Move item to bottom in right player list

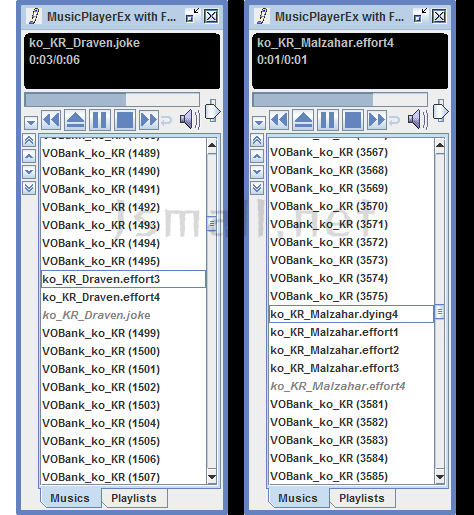click(x=257, y=188)
